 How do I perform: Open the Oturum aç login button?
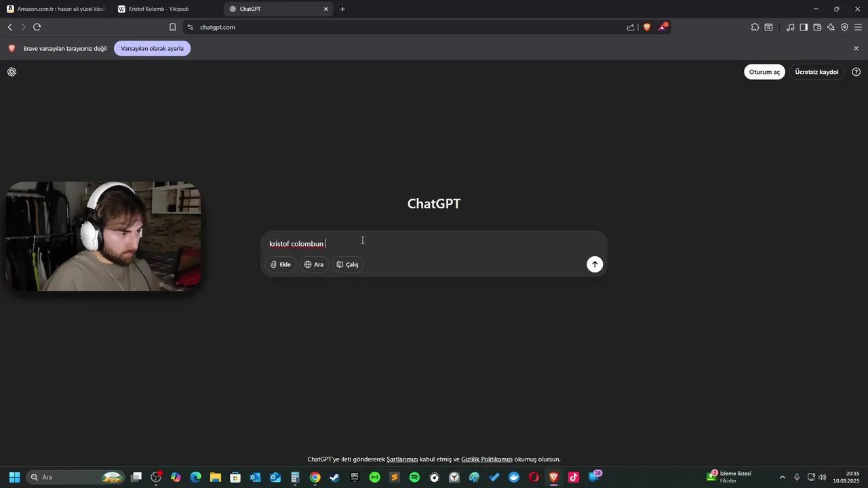(x=764, y=72)
